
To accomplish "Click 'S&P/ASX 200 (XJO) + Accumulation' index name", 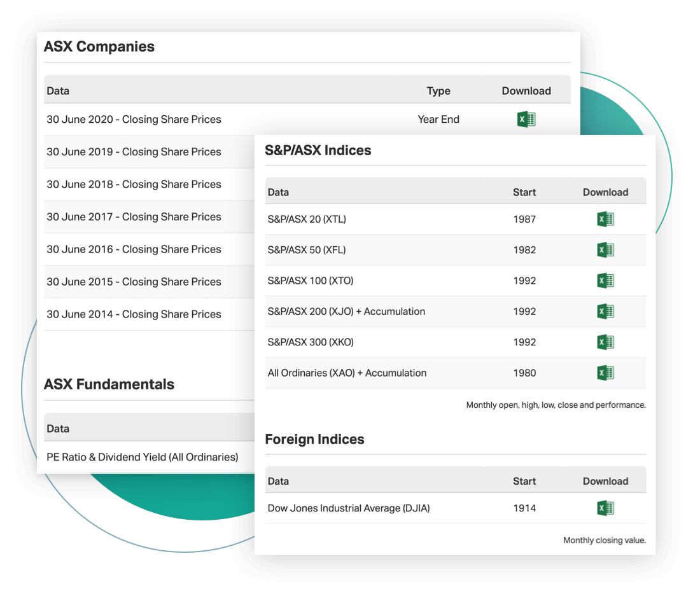I will click(346, 312).
